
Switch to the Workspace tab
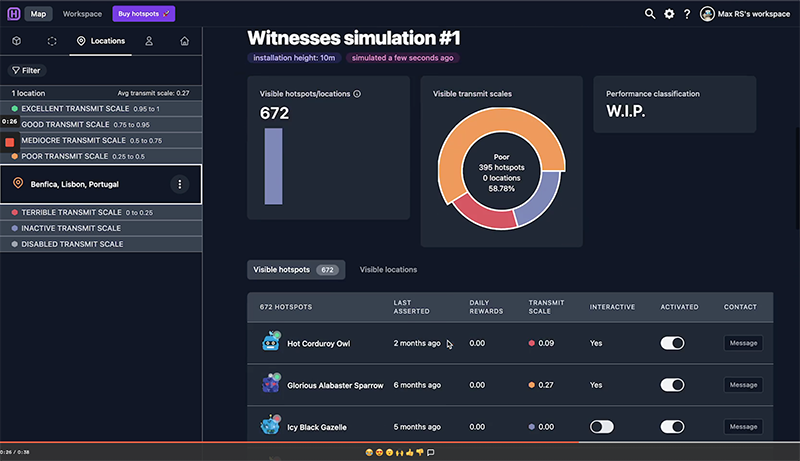point(82,14)
